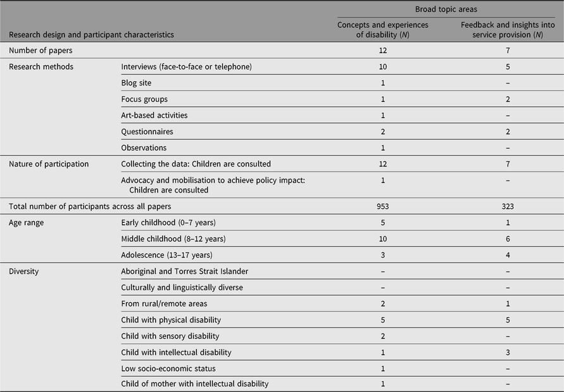
Task: Select the 'Diversity' category label
Action: (x=25, y=271)
